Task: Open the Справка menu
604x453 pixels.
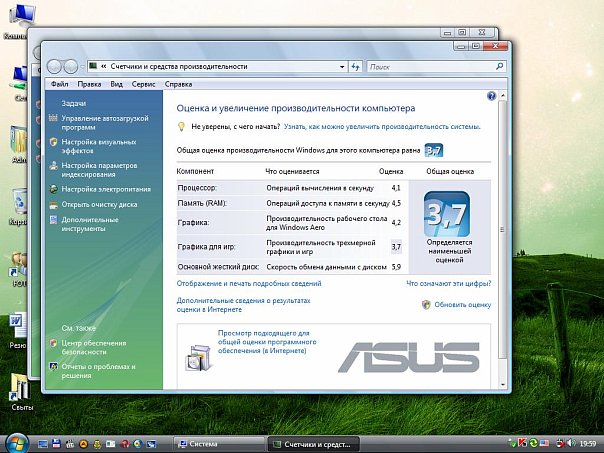Action: (x=177, y=84)
